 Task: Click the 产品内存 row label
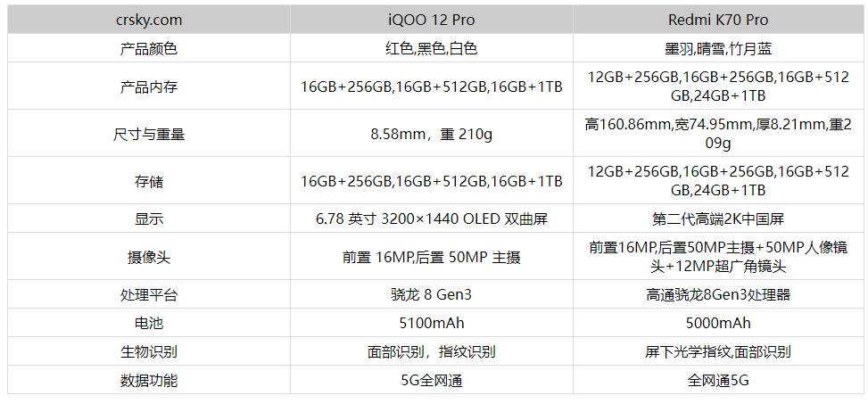[x=149, y=87]
